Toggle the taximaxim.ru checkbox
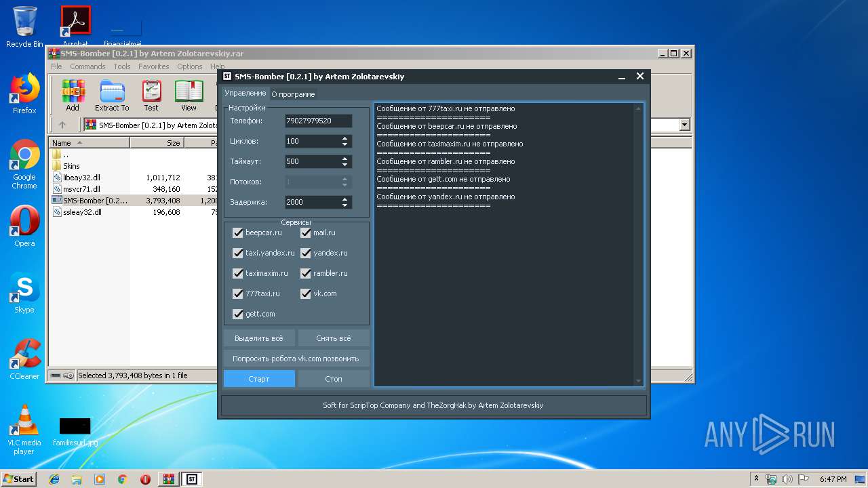 pos(237,273)
